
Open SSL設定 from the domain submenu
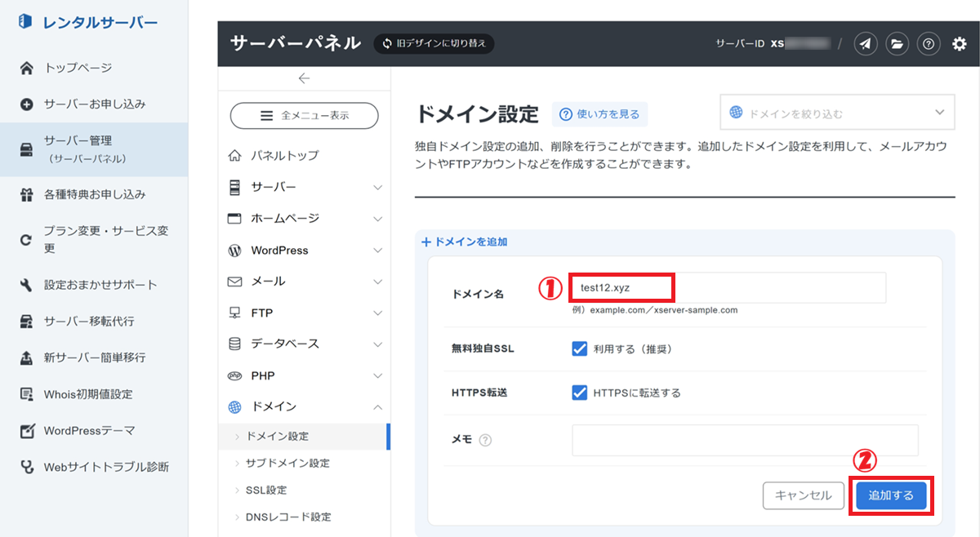coord(265,490)
